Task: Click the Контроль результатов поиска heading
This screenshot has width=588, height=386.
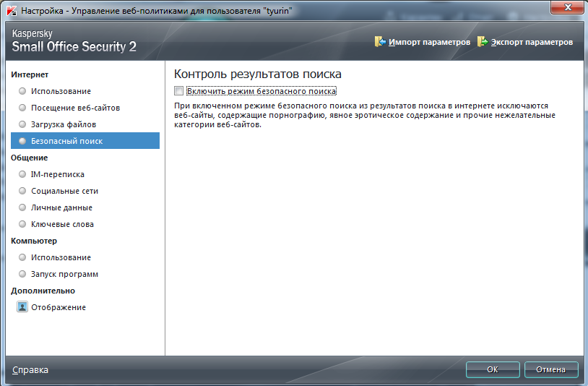Action: point(258,74)
